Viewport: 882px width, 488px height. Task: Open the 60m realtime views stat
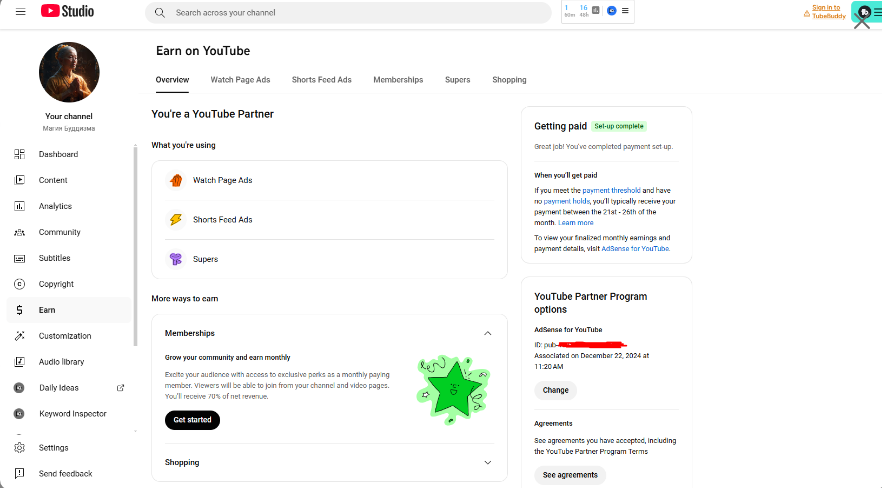click(x=569, y=11)
